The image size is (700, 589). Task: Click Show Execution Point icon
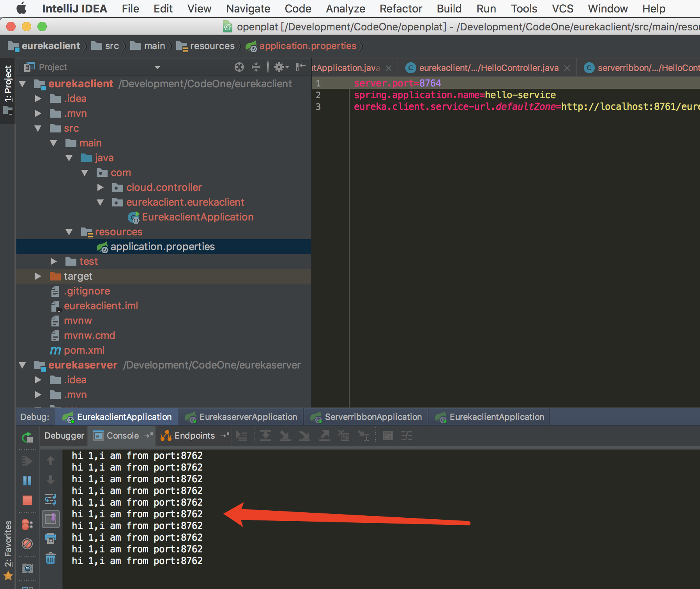[242, 436]
